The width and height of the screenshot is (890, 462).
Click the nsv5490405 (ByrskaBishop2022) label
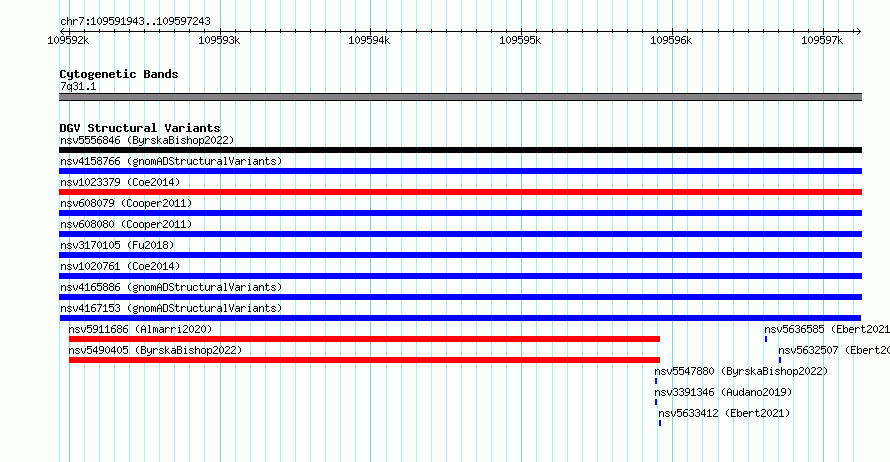click(x=155, y=350)
